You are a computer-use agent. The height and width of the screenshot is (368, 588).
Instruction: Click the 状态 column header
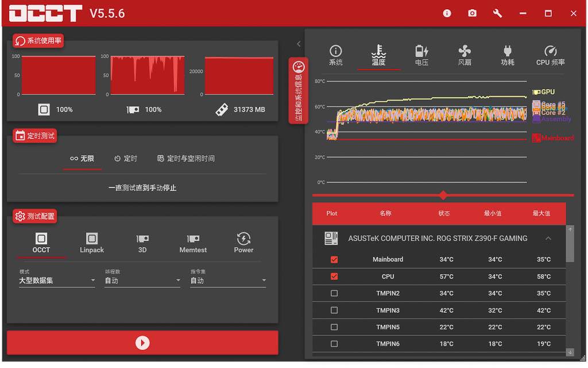tap(444, 213)
